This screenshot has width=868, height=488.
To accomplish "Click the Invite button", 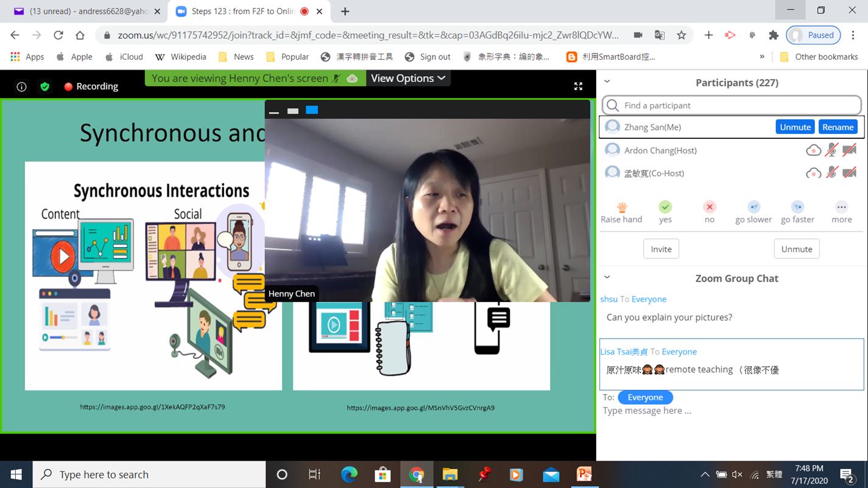I will (661, 249).
